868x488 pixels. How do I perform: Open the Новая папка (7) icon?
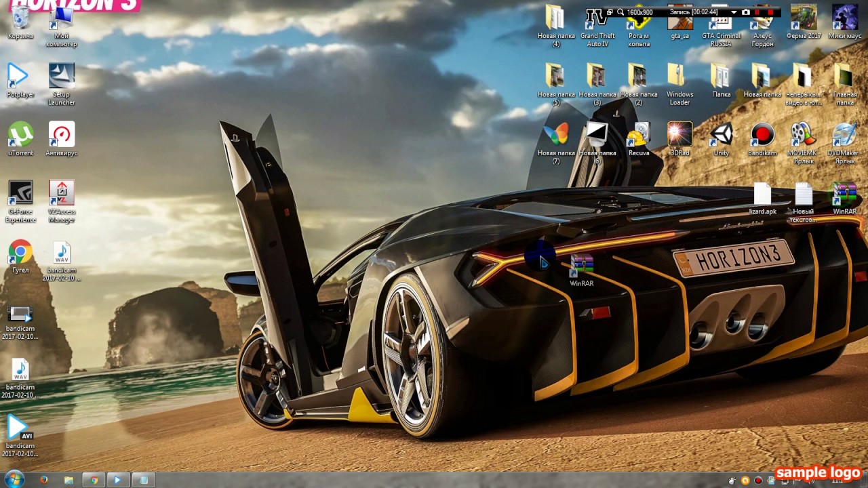556,143
